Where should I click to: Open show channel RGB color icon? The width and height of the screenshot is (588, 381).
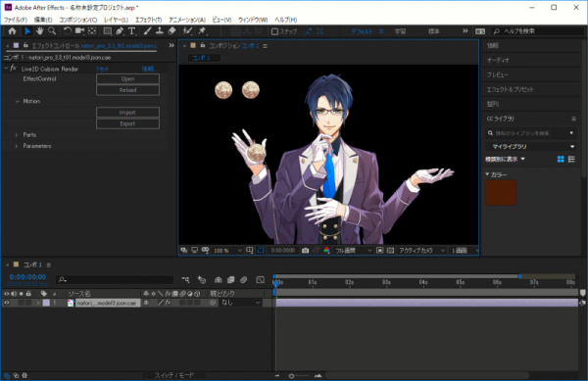[326, 251]
